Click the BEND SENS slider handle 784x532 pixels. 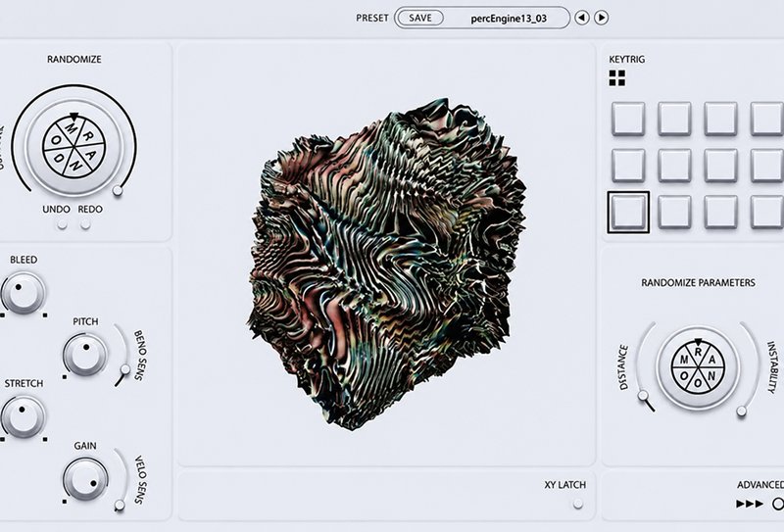(x=125, y=369)
